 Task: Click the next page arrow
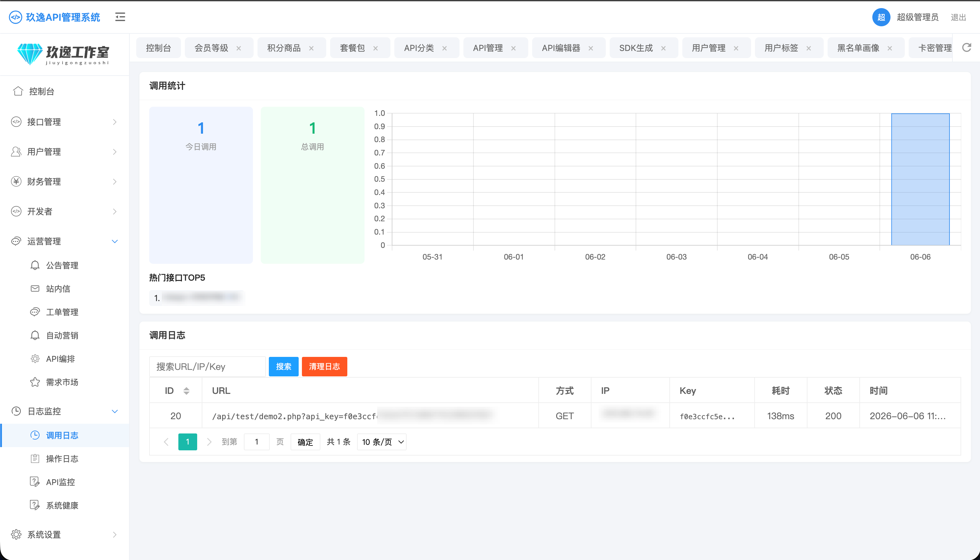209,442
